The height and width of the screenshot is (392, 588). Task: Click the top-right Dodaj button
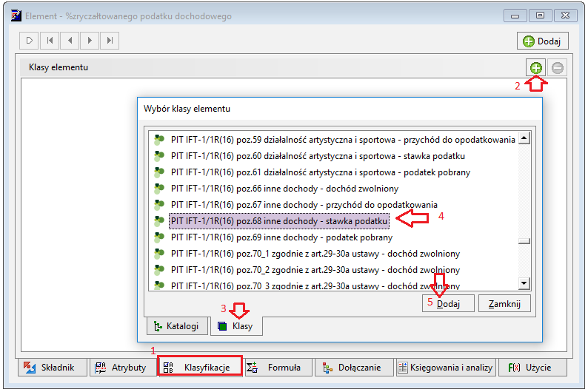pyautogui.click(x=543, y=41)
